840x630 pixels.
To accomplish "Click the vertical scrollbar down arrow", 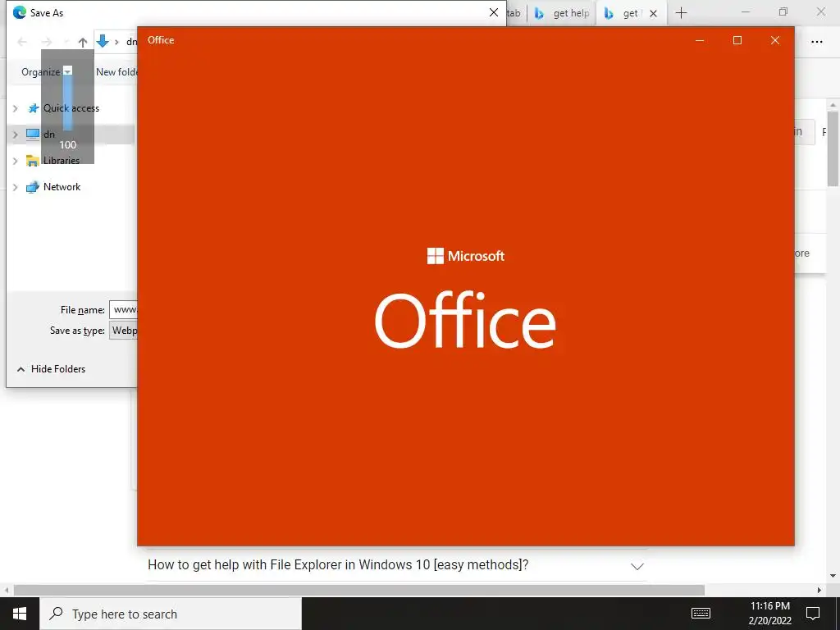I will [x=833, y=576].
